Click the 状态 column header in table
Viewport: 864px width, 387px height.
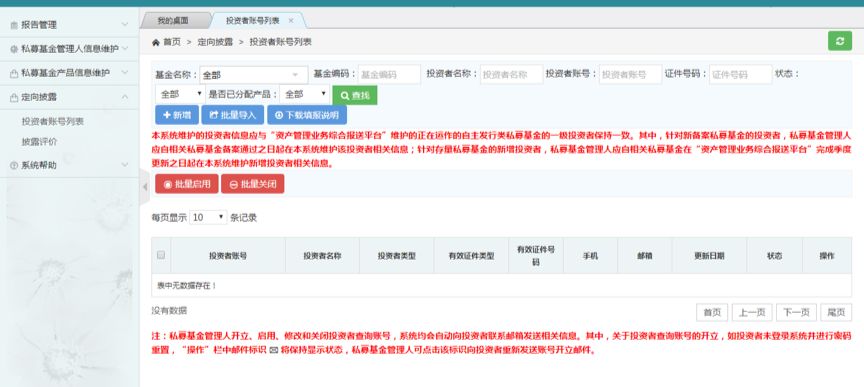click(x=774, y=256)
